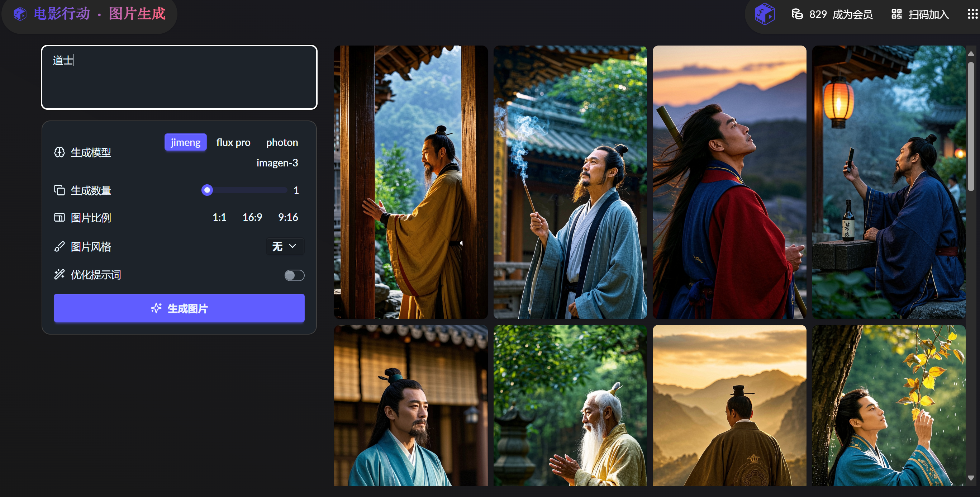Click the 成为会员 membership link
This screenshot has width=980, height=497.
[x=852, y=14]
